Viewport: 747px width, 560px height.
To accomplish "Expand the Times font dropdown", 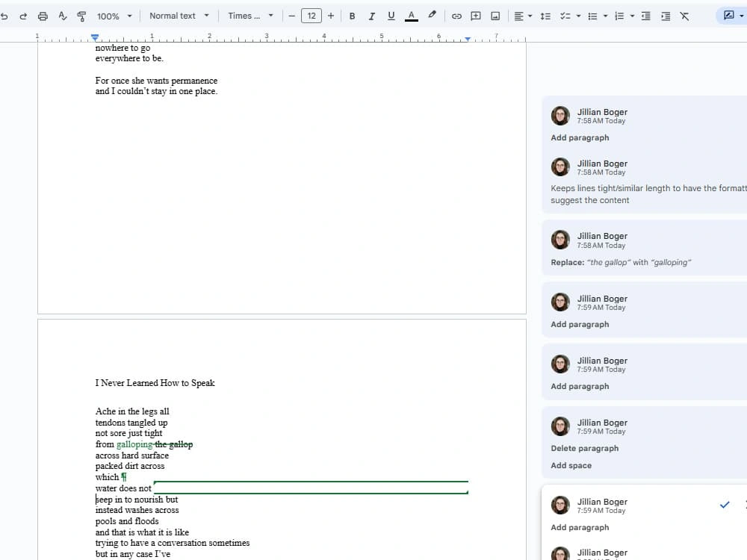I will coord(250,16).
